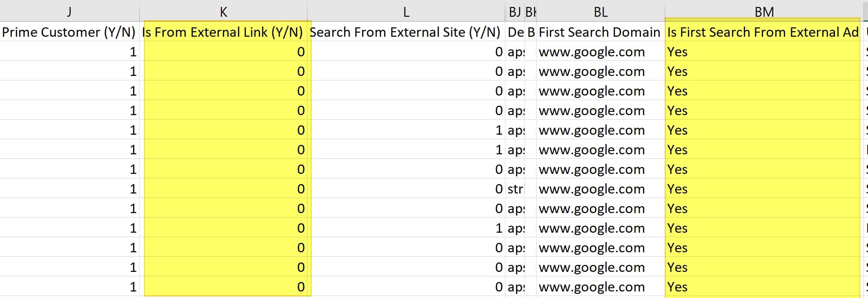Select column L header
This screenshot has width=868, height=298.
(x=406, y=12)
